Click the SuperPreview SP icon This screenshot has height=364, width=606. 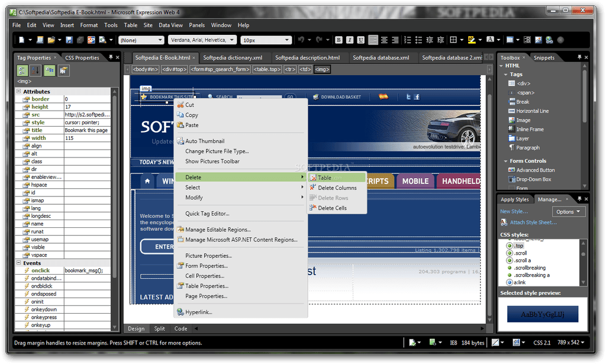click(91, 40)
